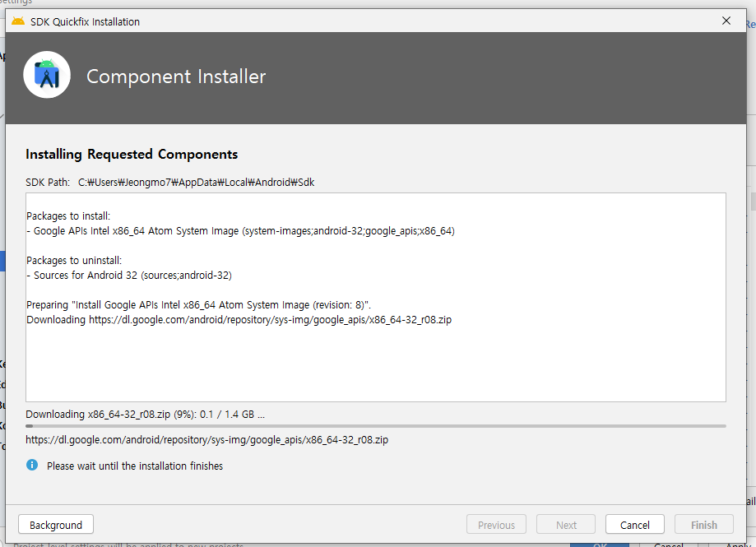This screenshot has height=547, width=756.
Task: Click the 'Component Installer' header title
Action: [176, 76]
